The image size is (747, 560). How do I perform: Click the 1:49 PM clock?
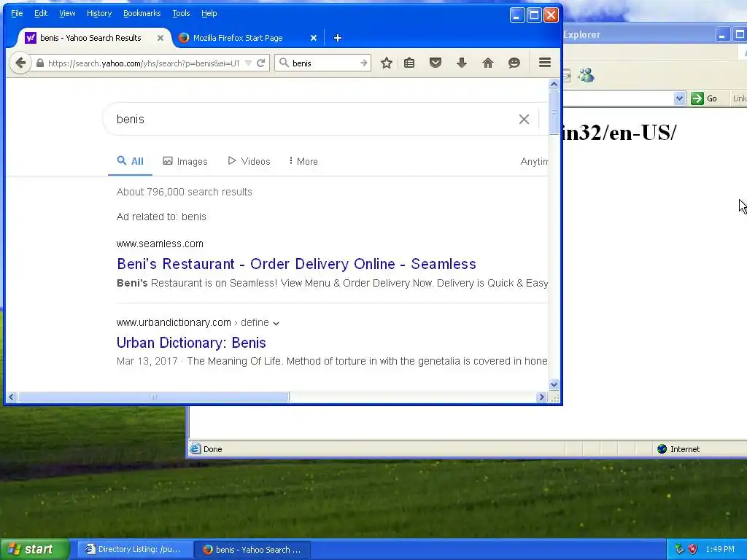click(x=720, y=549)
